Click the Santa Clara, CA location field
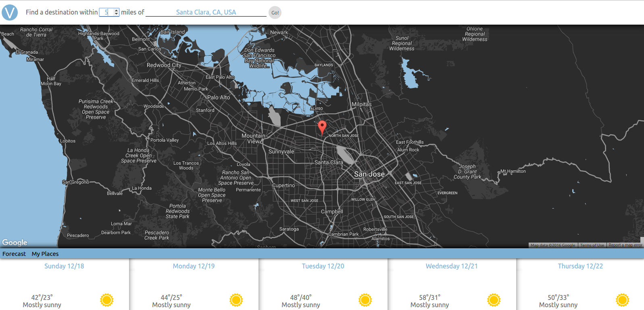The width and height of the screenshot is (644, 310). [206, 12]
